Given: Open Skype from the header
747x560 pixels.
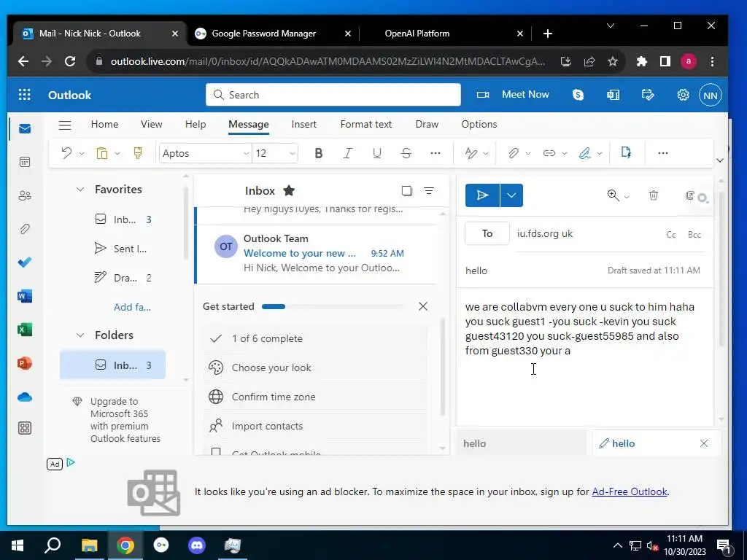Looking at the screenshot, I should (578, 95).
